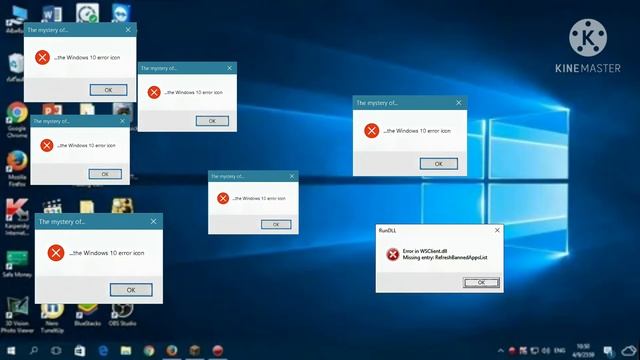Switch to the brown box app in taskbar
Viewport: 640px width, 360px height.
tap(195, 351)
